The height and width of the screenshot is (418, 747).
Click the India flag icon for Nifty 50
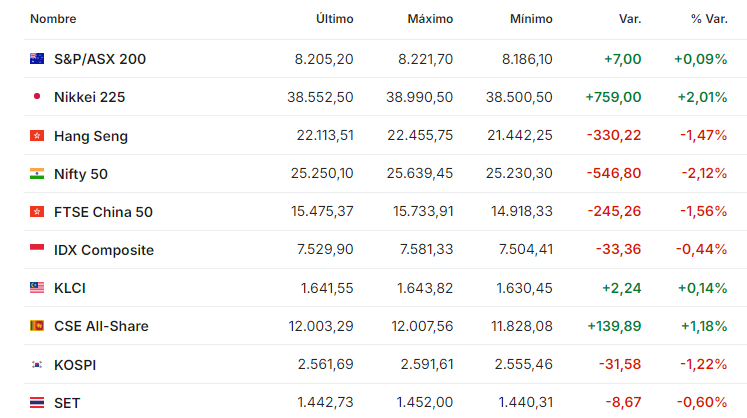coord(37,173)
